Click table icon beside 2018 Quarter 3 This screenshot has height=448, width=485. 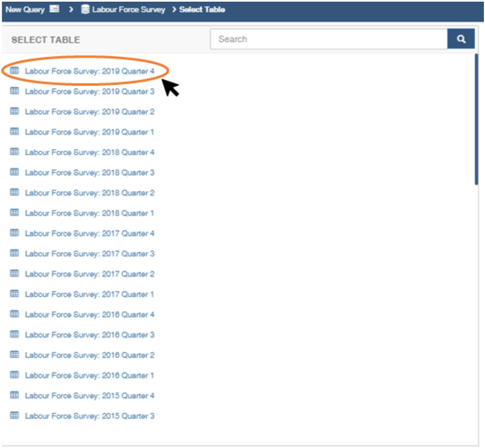click(x=14, y=172)
